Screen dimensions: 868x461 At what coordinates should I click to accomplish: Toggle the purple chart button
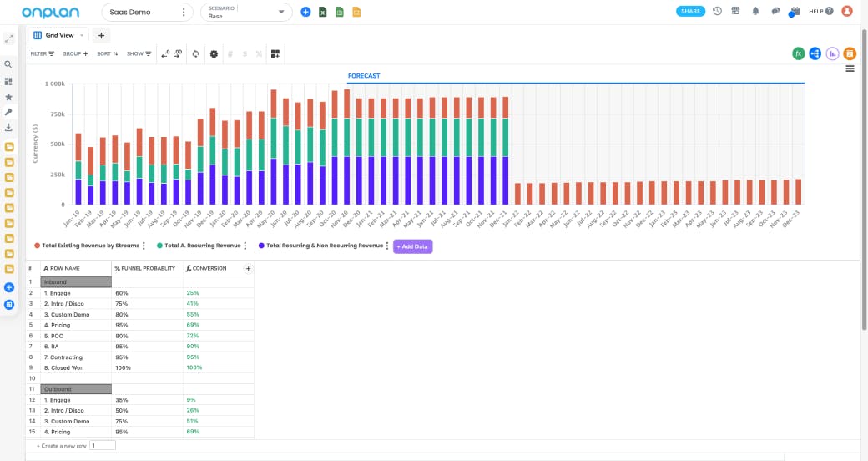coord(833,53)
